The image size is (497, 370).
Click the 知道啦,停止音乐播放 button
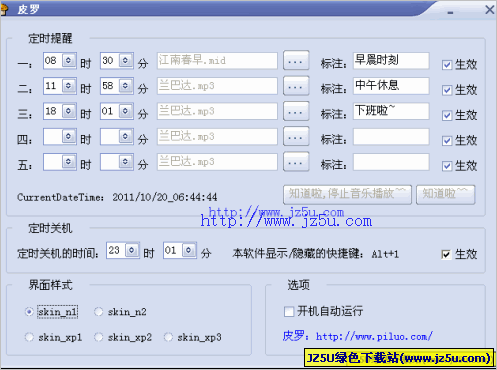[x=347, y=194]
